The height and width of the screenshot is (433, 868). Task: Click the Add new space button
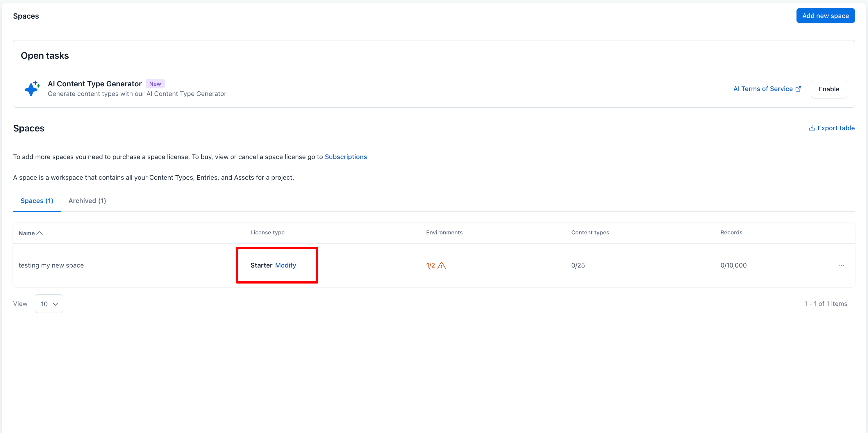click(x=825, y=16)
